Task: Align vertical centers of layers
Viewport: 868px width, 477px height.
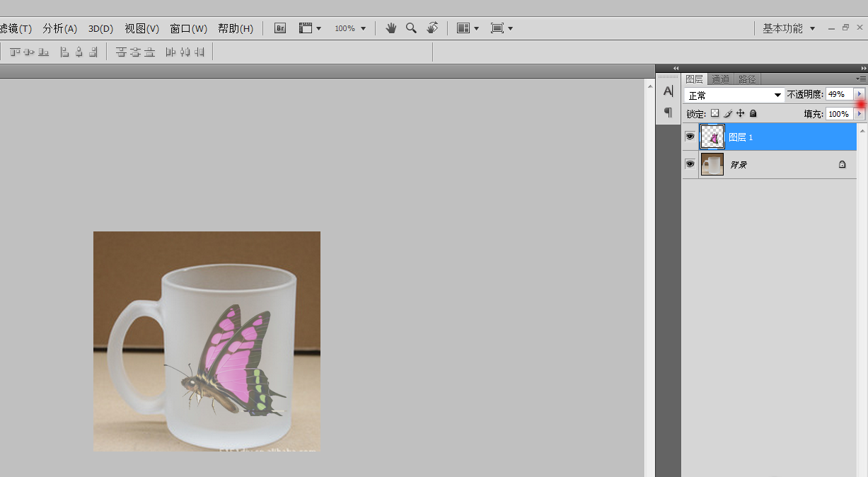Action: (x=30, y=52)
